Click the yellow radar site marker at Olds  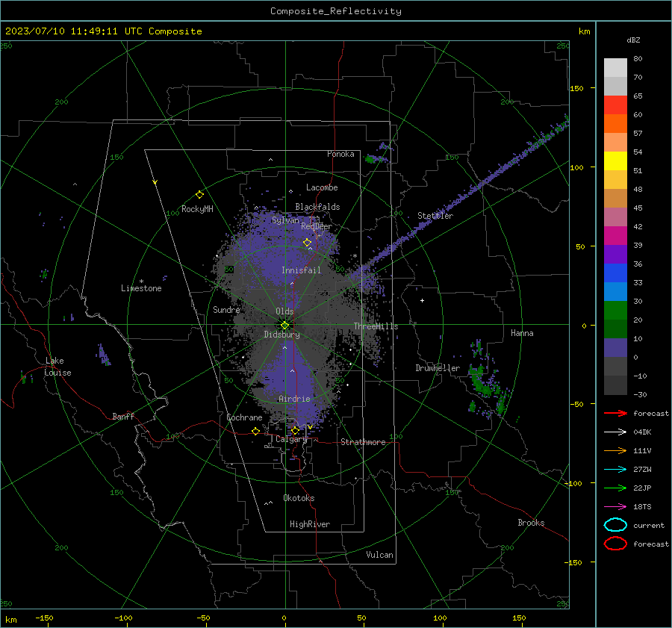coord(285,326)
